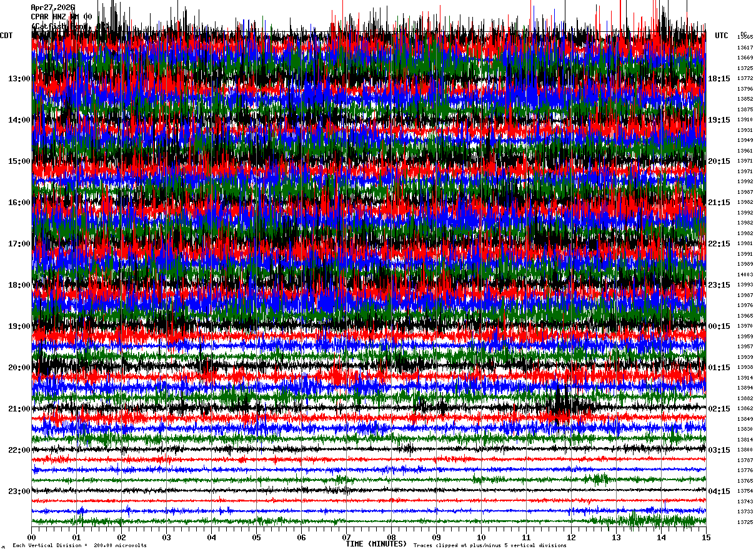Viewport: 756px width, 554px height.
Task: Click the 14 minute tick label
Action: pyautogui.click(x=661, y=537)
